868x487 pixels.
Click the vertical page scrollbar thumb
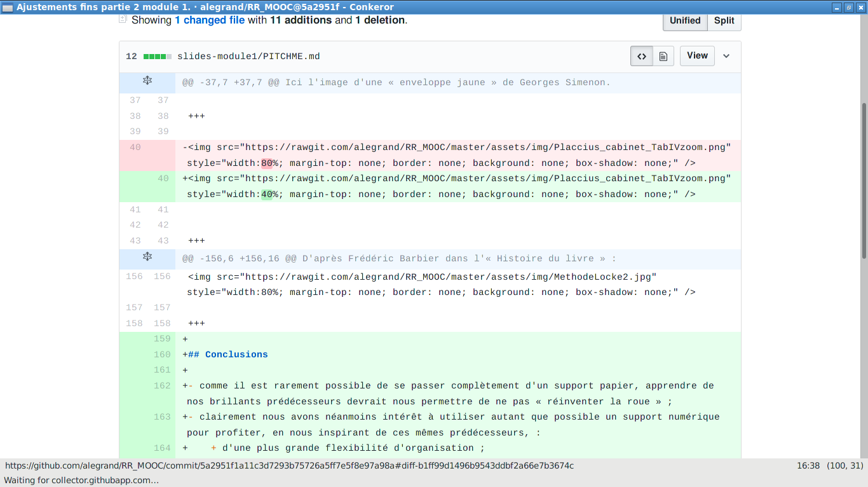(864, 180)
